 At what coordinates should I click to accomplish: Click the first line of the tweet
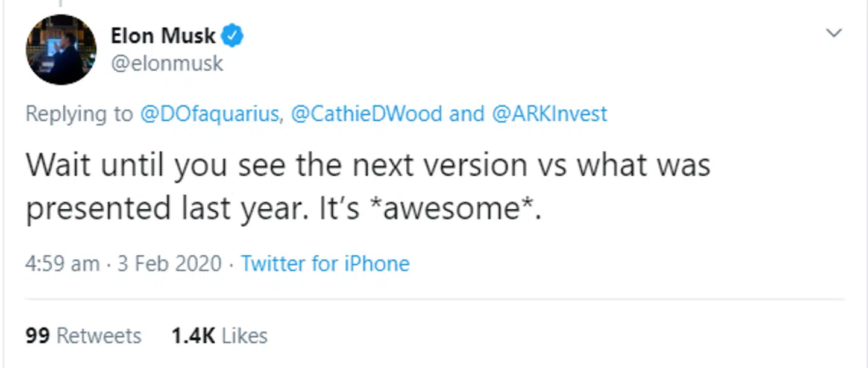click(368, 164)
